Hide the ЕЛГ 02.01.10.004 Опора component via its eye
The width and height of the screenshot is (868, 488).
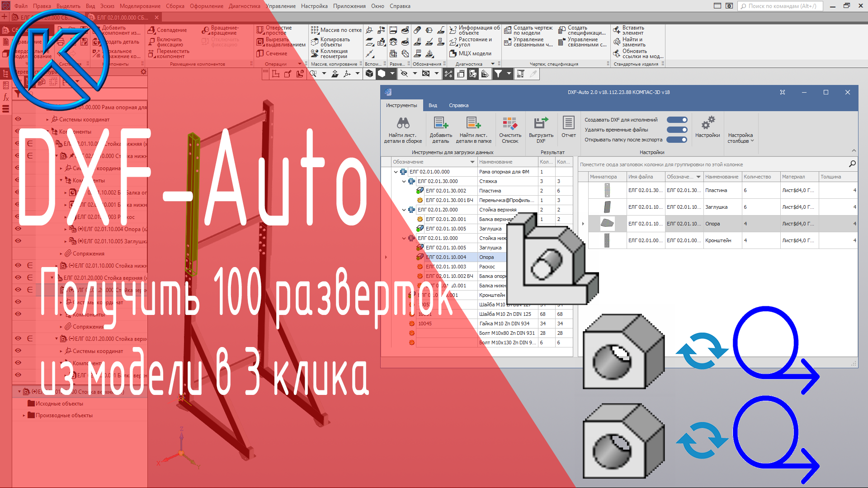[18, 229]
